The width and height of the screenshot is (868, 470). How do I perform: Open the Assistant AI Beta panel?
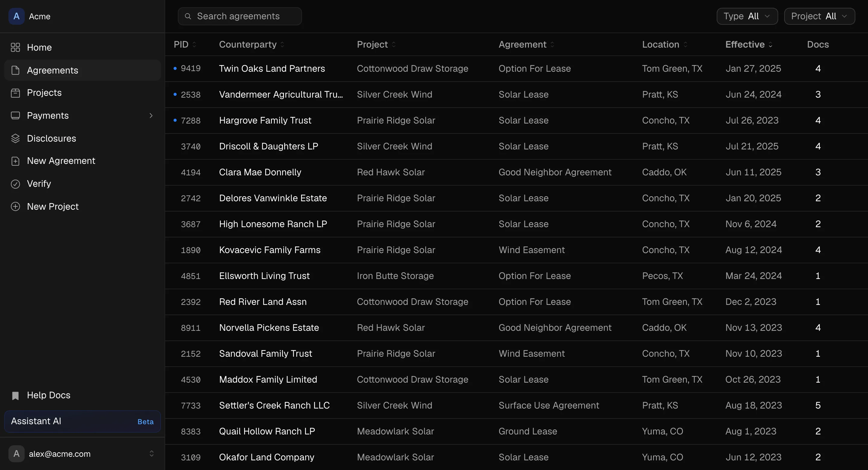(82, 421)
